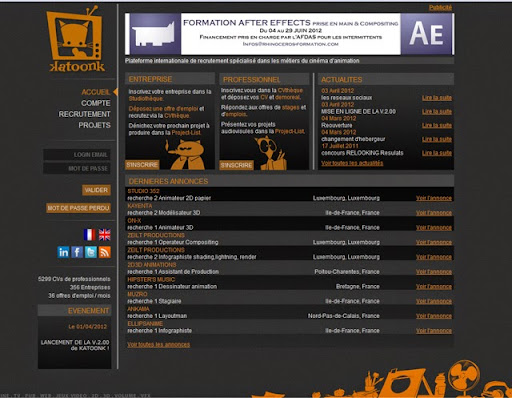The image size is (512, 398).
Task: Read more on 'changement d'hebergeur' news
Action: click(x=437, y=139)
